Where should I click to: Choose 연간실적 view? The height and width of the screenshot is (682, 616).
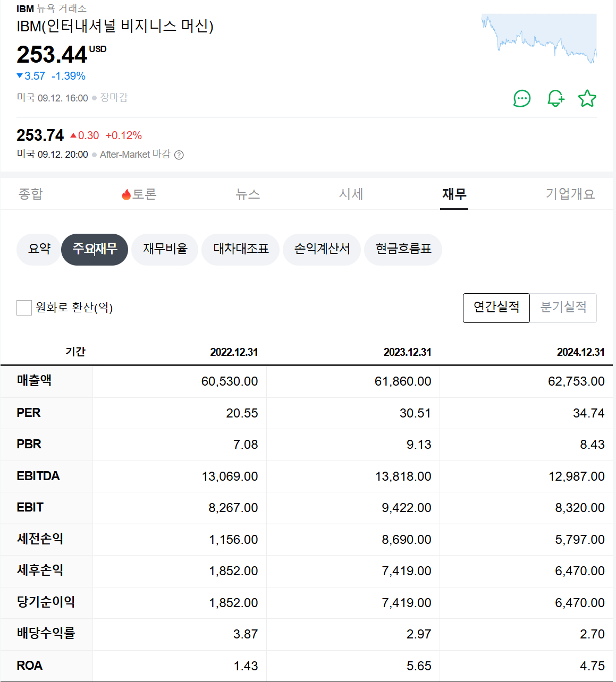point(496,308)
